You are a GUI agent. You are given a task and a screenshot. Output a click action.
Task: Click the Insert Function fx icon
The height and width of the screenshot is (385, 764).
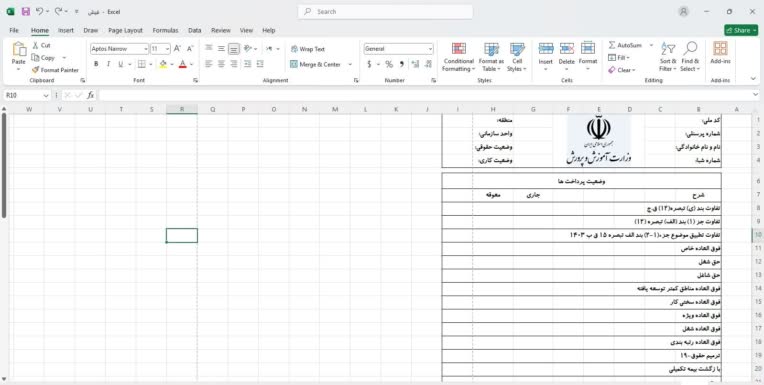[91, 96]
